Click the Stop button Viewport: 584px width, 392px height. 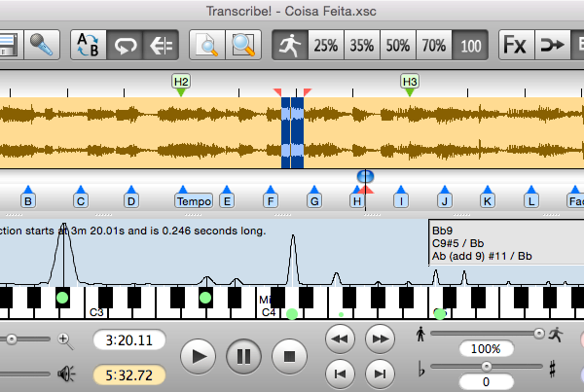click(289, 357)
